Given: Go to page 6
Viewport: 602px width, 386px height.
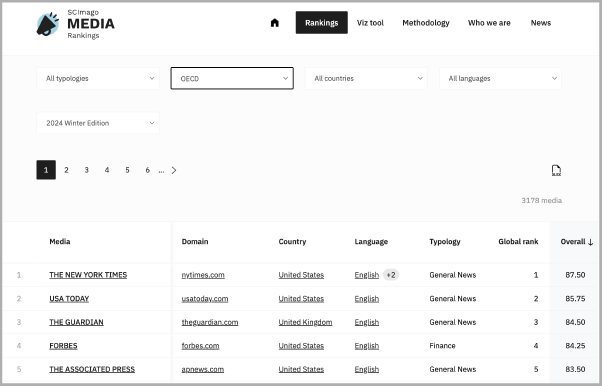Looking at the screenshot, I should tap(147, 170).
